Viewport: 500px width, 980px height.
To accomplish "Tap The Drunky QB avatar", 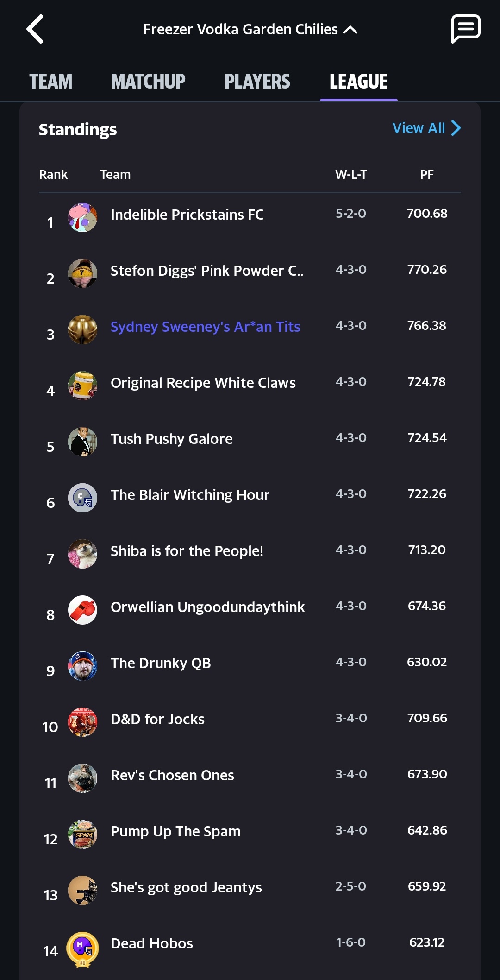I will tap(82, 666).
